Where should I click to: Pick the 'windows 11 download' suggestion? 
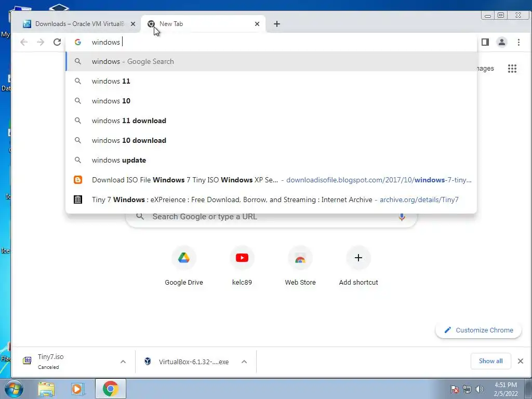pyautogui.click(x=271, y=121)
